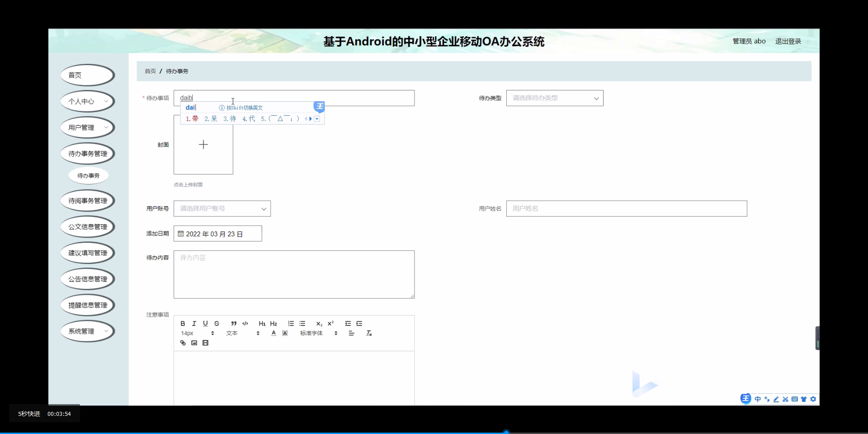Open the font color picker in the editor
868x434 pixels.
click(x=274, y=333)
